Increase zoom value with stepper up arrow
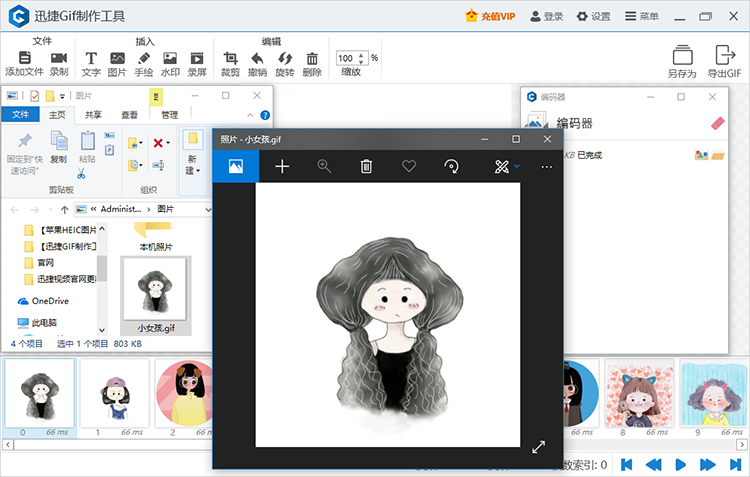The width and height of the screenshot is (750, 477). coord(361,55)
